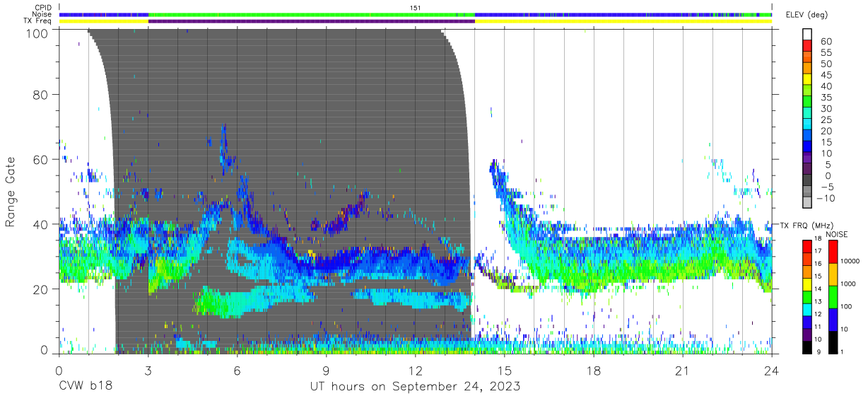
Task: Select the yellow ELEV colorbar segment between 40 and 45
Action: pyautogui.click(x=807, y=80)
